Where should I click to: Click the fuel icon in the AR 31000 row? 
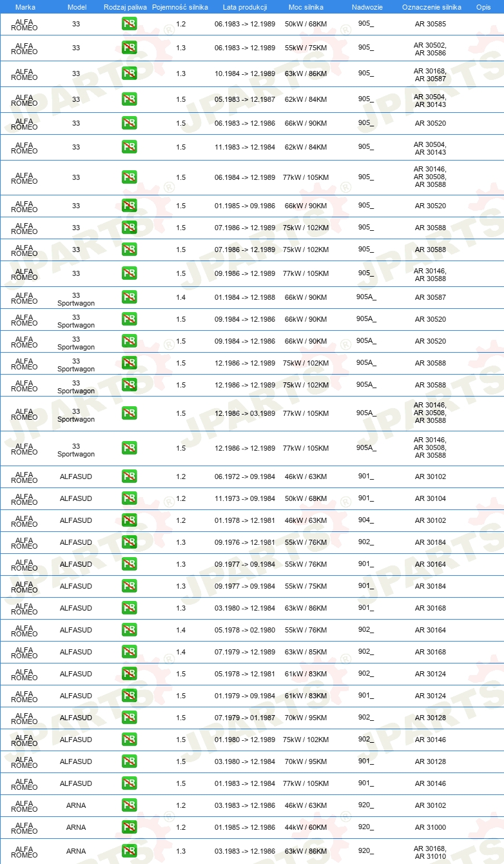pos(129,827)
